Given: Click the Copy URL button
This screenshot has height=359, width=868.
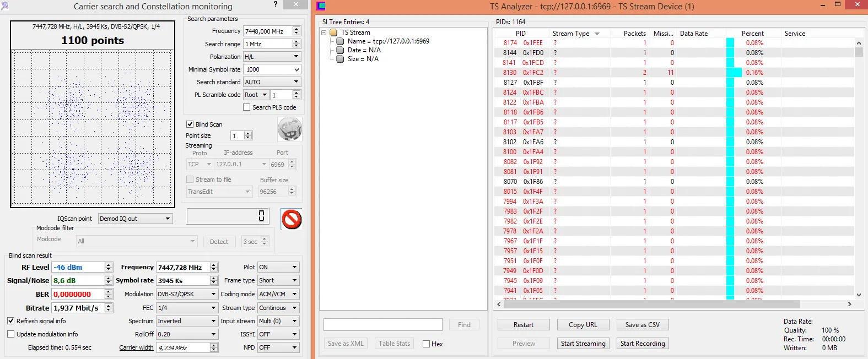Looking at the screenshot, I should (583, 325).
